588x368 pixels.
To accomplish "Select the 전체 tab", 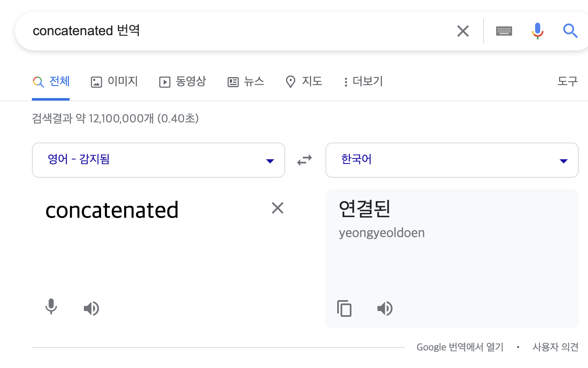I will (51, 81).
